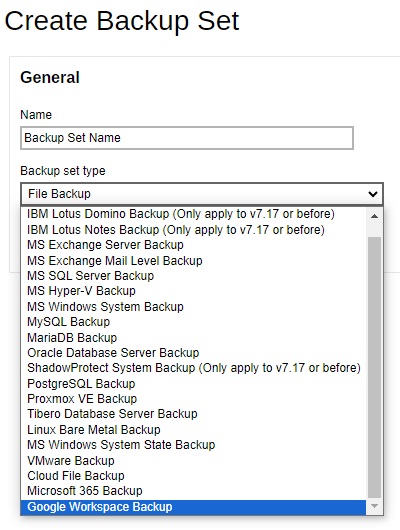This screenshot has width=400, height=530.
Task: Click the dropdown list scroll down arrow
Action: point(374,506)
